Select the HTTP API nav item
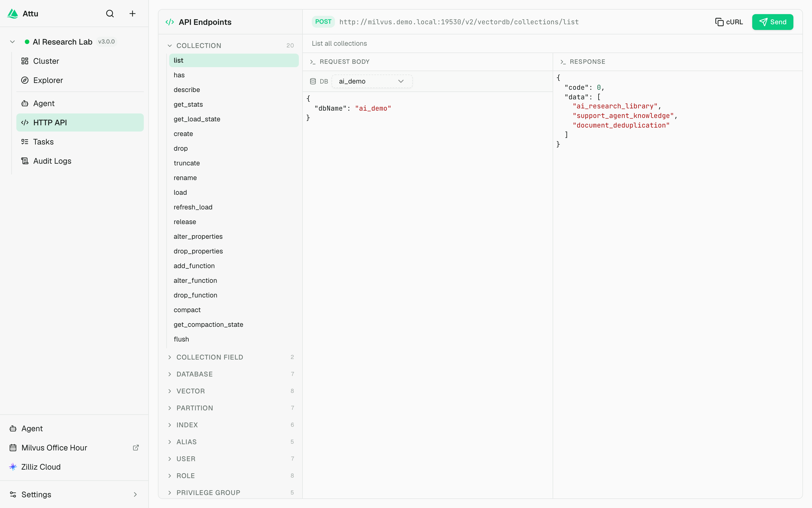 tap(80, 122)
